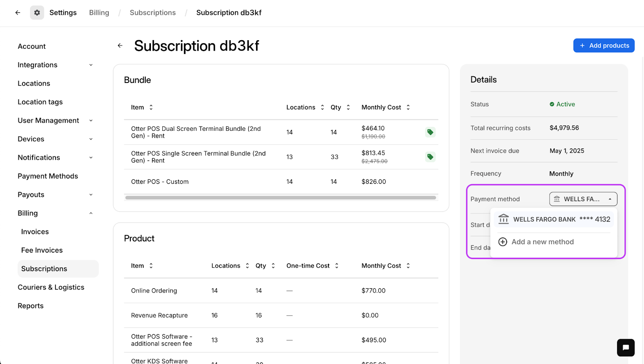
Task: Open Locations in sidebar
Action: point(34,83)
